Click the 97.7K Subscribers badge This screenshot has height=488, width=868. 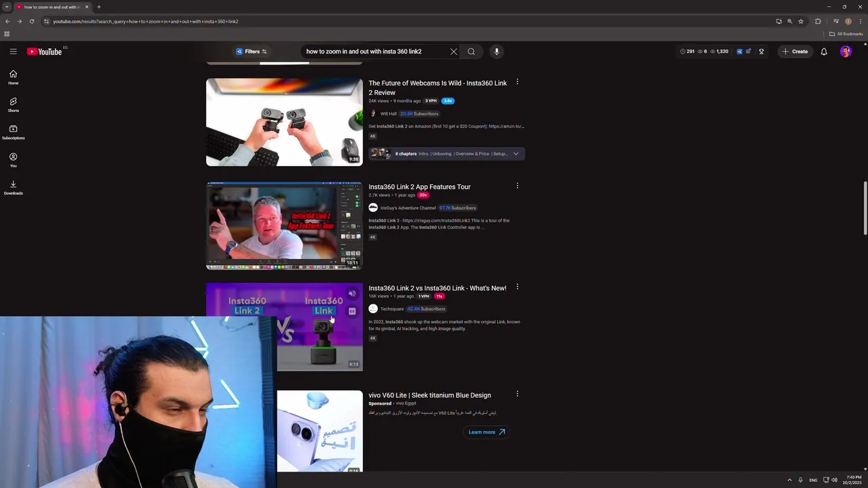458,208
